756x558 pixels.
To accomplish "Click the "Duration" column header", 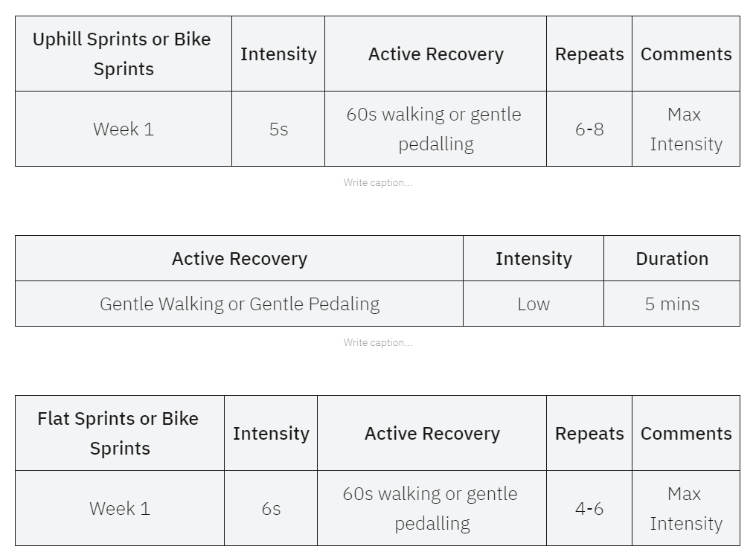I will pos(672,258).
